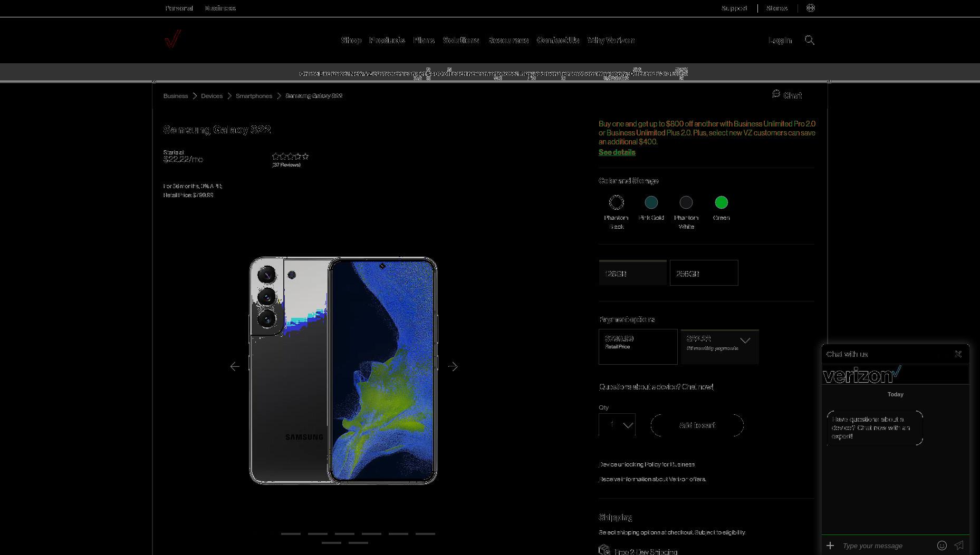980x555 pixels.
Task: Open the Plans menu
Action: (x=424, y=40)
